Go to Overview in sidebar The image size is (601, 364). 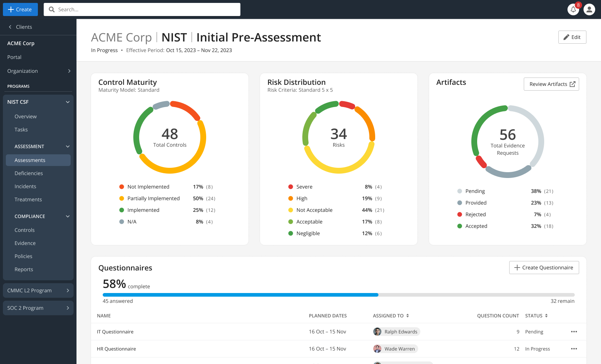coord(25,116)
